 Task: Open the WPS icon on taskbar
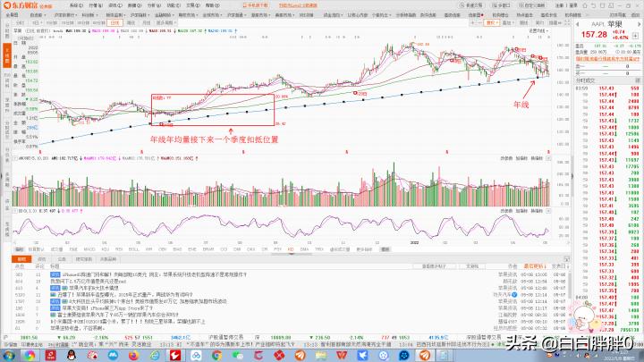[342, 355]
